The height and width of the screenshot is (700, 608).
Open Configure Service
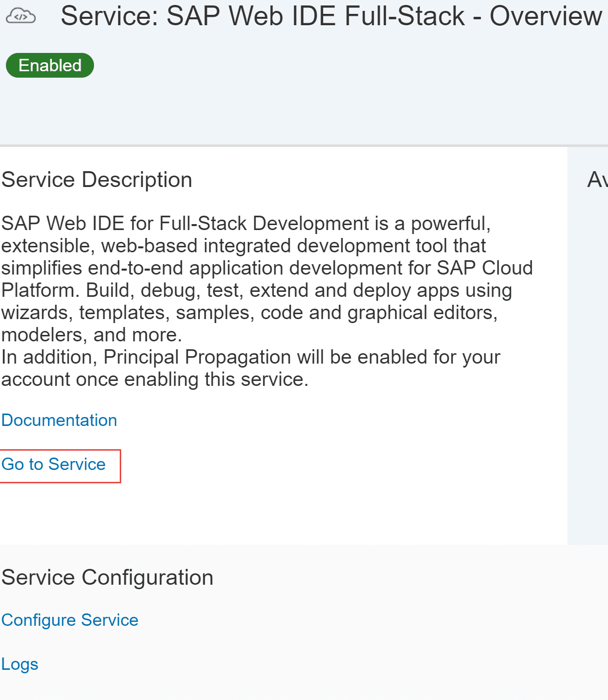coord(70,620)
